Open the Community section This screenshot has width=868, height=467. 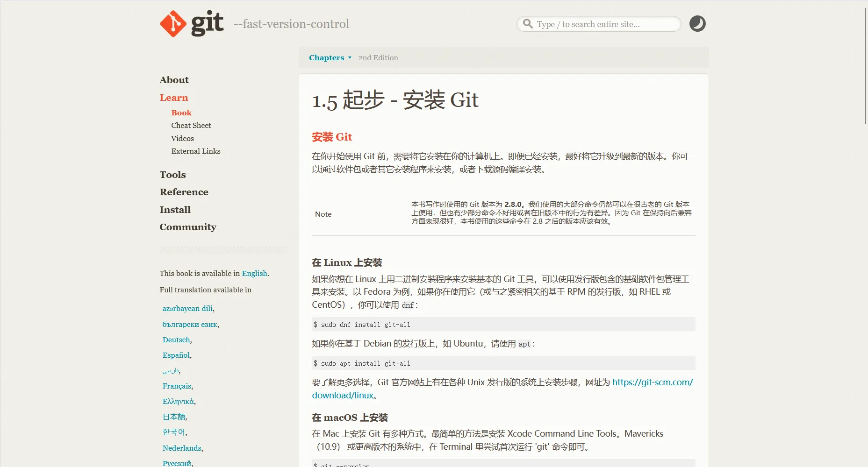click(188, 227)
